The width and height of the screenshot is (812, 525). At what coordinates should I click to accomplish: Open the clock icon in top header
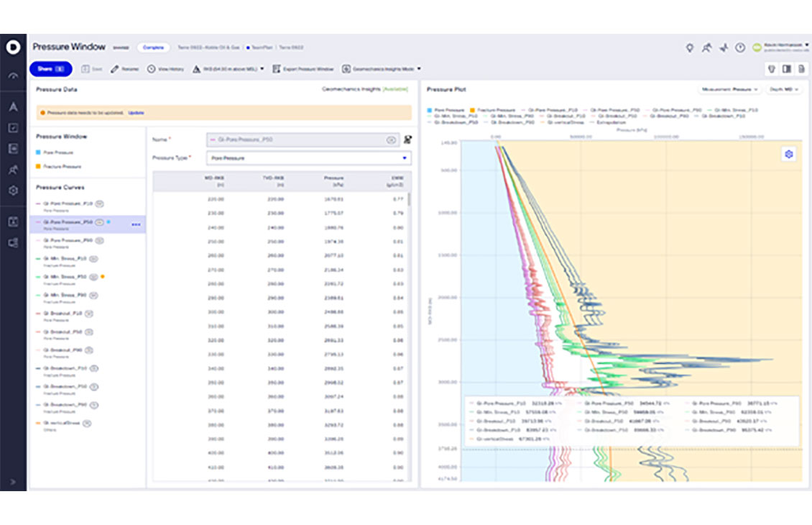tap(740, 47)
